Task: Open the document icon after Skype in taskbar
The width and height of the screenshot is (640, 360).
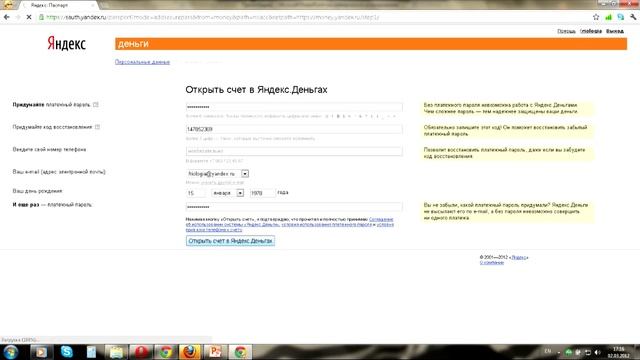Action: pyautogui.click(x=91, y=352)
